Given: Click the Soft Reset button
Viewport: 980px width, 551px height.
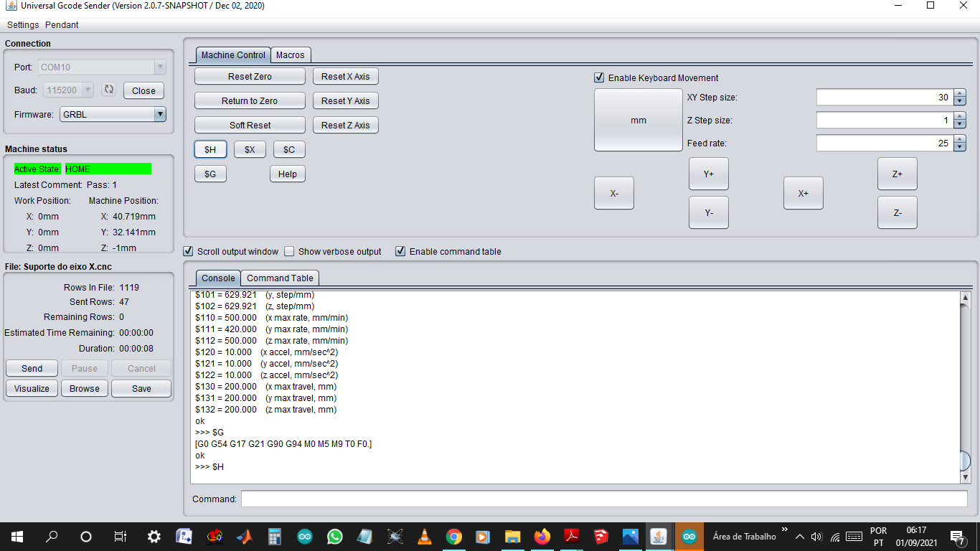Looking at the screenshot, I should [250, 125].
